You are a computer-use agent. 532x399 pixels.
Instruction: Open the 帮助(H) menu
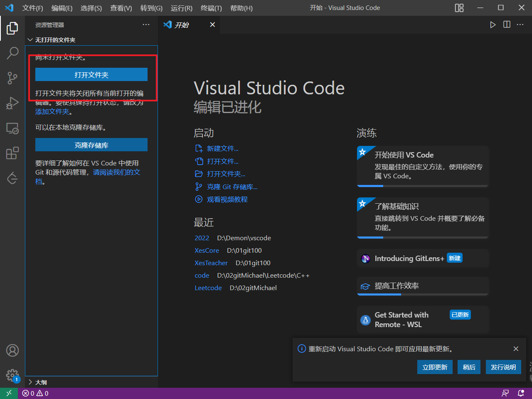241,8
